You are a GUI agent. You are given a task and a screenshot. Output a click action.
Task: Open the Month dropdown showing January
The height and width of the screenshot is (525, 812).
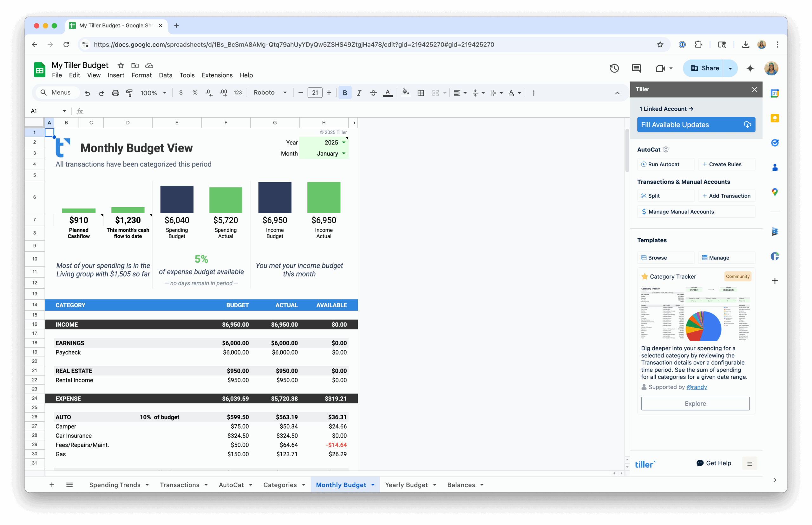[344, 153]
